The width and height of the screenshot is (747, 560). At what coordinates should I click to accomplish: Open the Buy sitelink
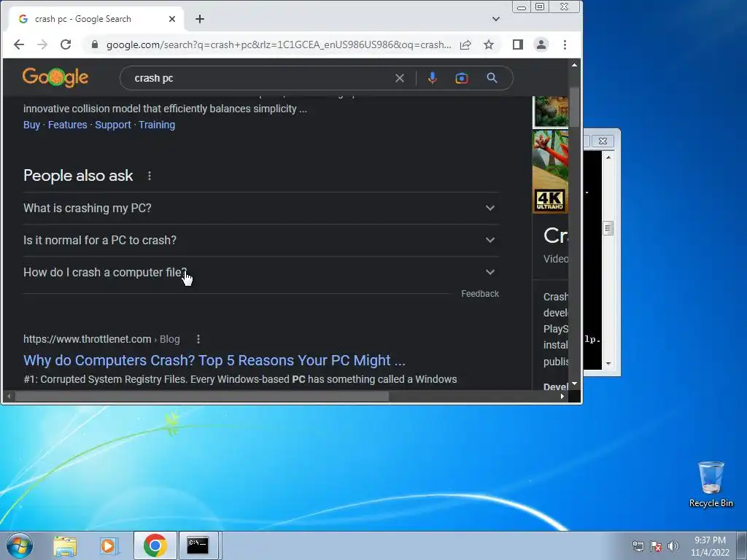pos(31,125)
